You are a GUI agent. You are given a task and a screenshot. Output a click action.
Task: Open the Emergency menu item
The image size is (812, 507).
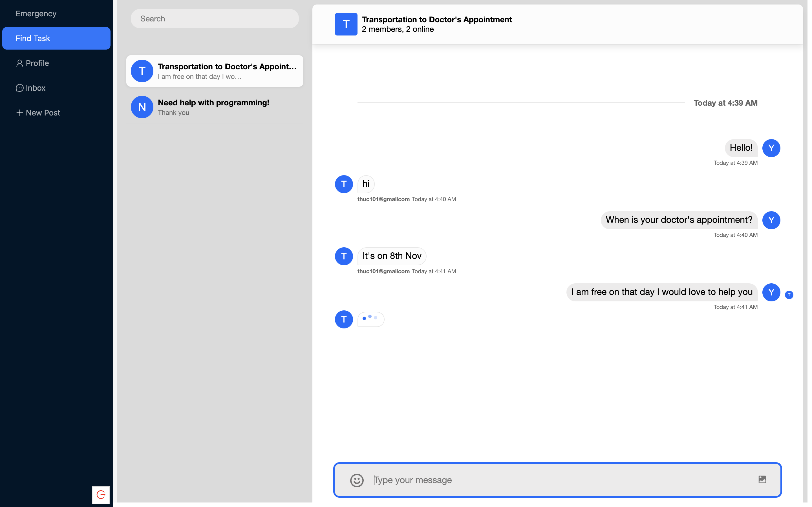point(36,14)
